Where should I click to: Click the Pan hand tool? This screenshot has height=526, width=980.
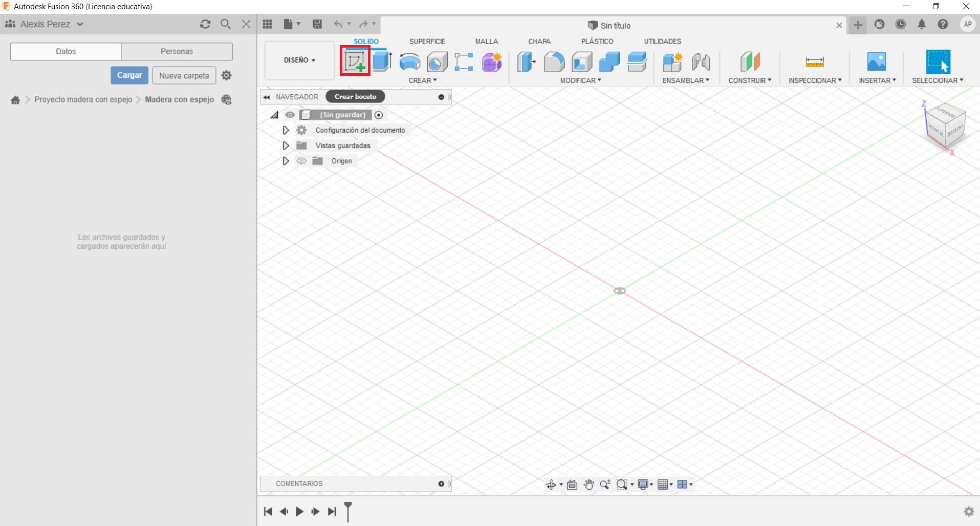click(589, 485)
